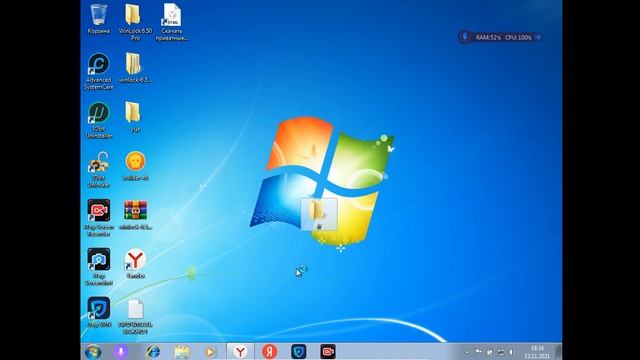Image resolution: width=640 pixels, height=360 pixels.
Task: Select the small folder beside IObit Uninstaller
Action: (133, 116)
